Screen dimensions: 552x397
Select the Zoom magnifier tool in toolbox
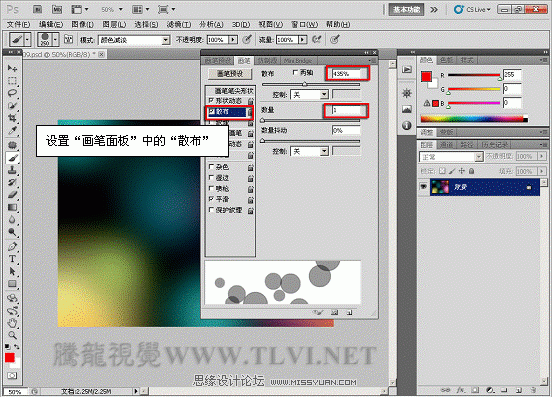(12, 335)
